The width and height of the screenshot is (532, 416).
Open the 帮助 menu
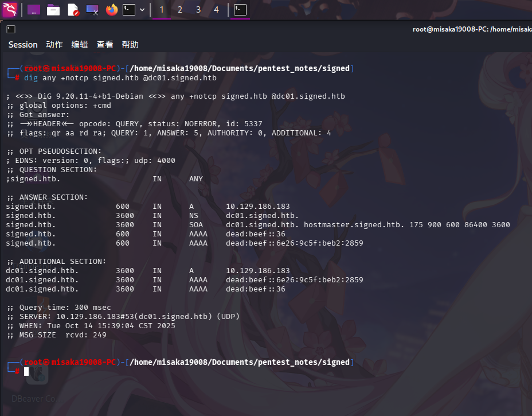pos(130,45)
